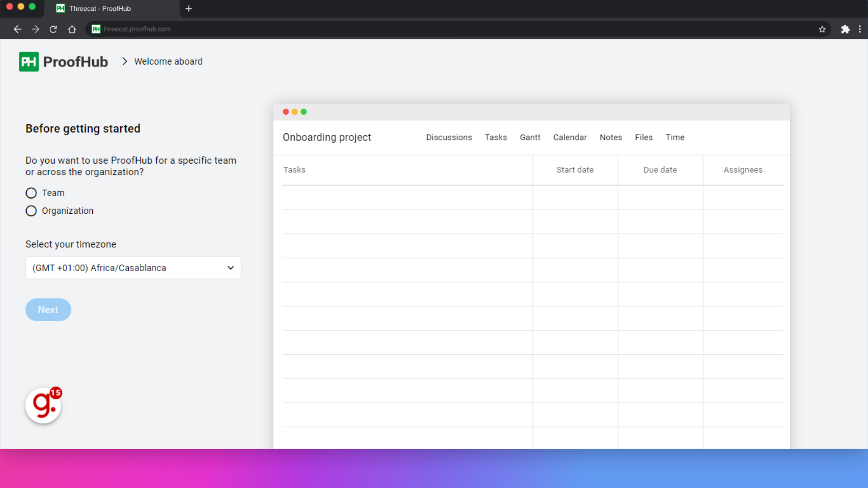The image size is (868, 488).
Task: Click the Start date column header
Action: click(575, 170)
